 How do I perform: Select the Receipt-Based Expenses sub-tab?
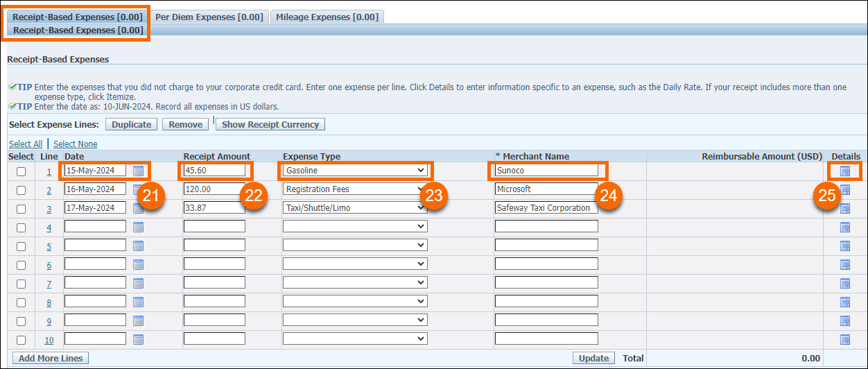click(x=78, y=30)
